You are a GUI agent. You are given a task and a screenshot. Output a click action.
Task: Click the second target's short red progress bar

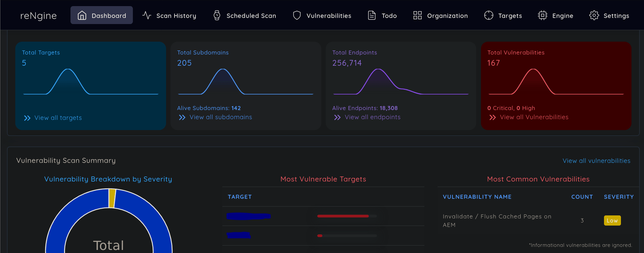point(320,236)
